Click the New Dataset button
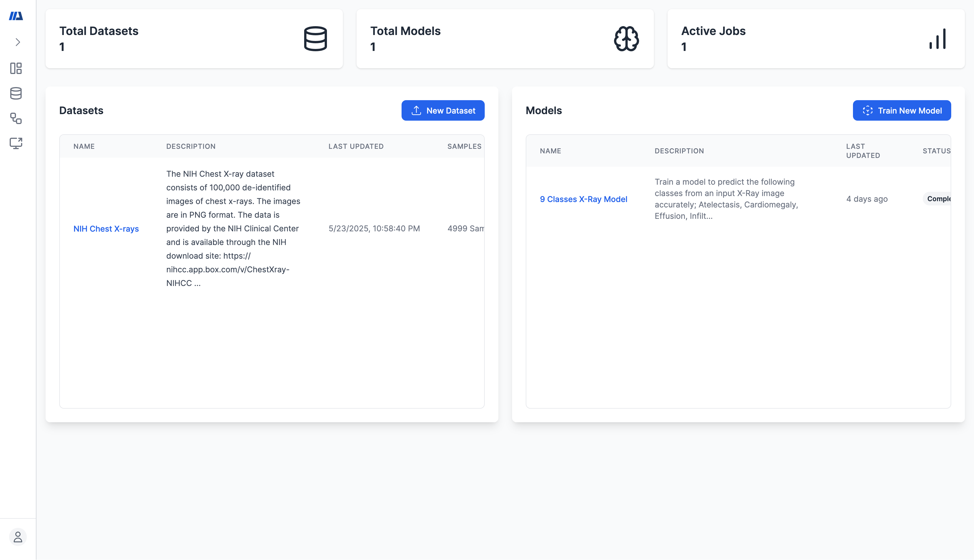Image resolution: width=974 pixels, height=560 pixels. (x=443, y=111)
